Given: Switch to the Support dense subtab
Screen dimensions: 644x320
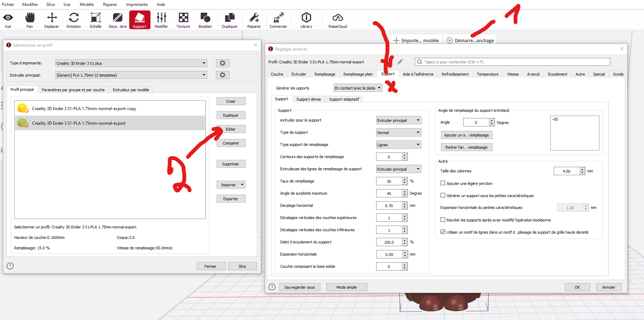Looking at the screenshot, I should point(309,99).
